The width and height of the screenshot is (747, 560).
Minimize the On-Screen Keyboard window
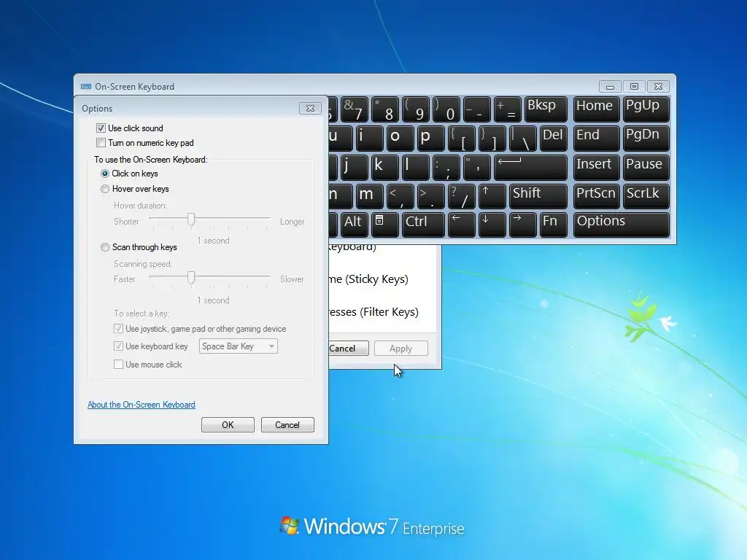click(x=610, y=87)
